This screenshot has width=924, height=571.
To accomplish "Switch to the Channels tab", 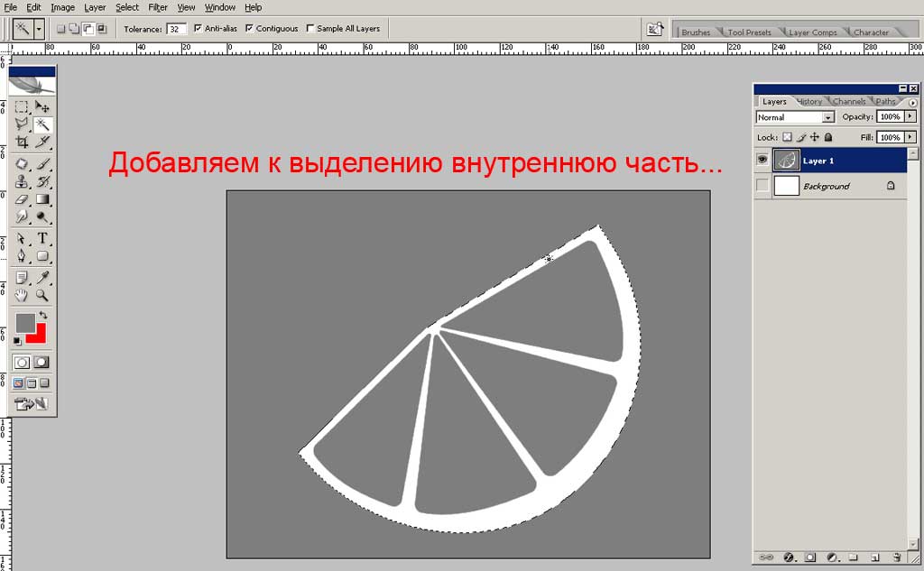I will pos(848,101).
